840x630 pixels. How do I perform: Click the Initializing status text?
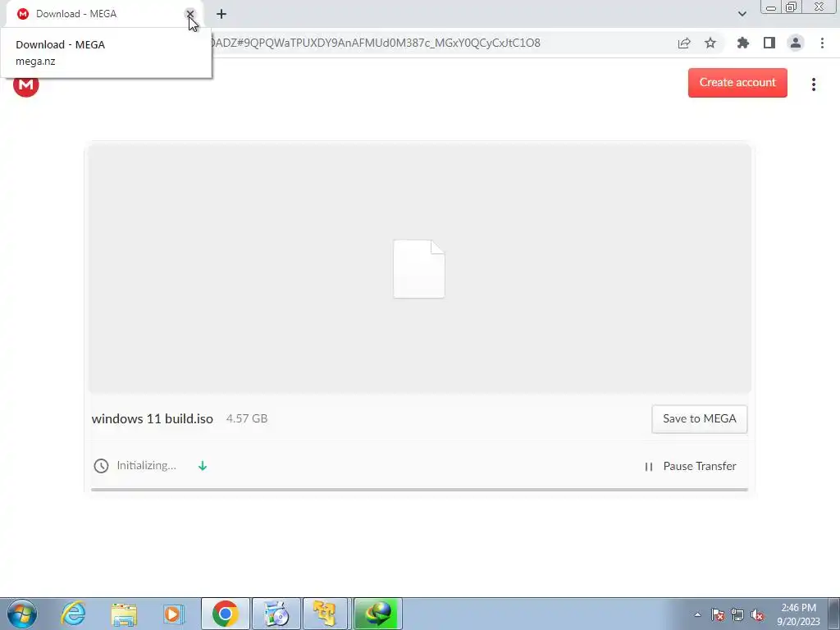(x=146, y=466)
